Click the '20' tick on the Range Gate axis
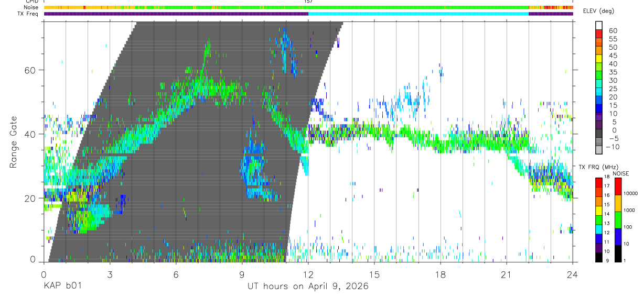This screenshot has width=644, height=297. (x=30, y=199)
